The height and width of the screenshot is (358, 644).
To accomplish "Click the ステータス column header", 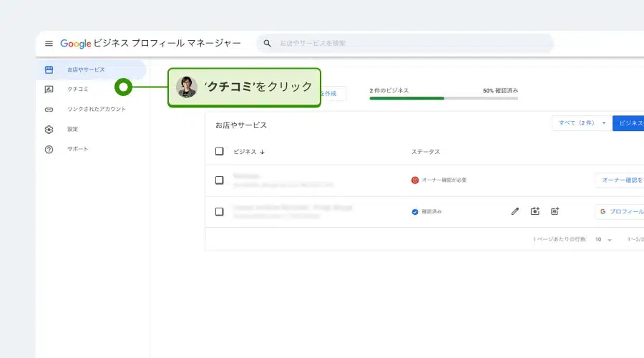I will click(426, 152).
